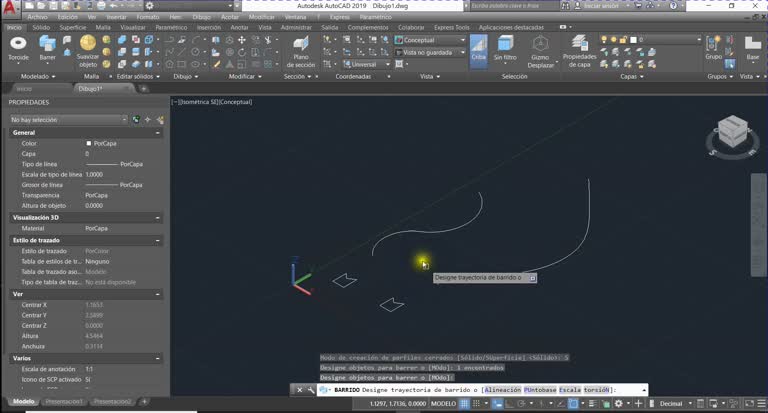
Task: Toggle grid display in status bar
Action: (464, 404)
